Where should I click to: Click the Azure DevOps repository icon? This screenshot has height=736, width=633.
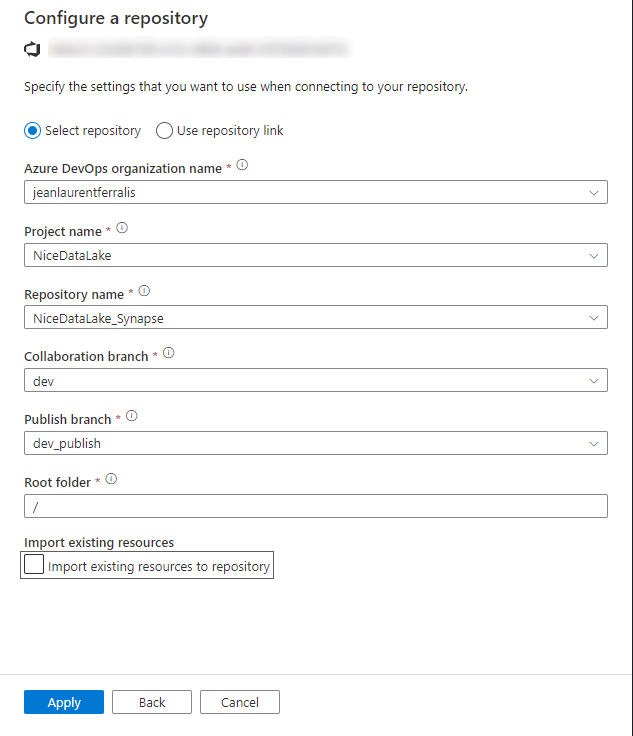[32, 49]
